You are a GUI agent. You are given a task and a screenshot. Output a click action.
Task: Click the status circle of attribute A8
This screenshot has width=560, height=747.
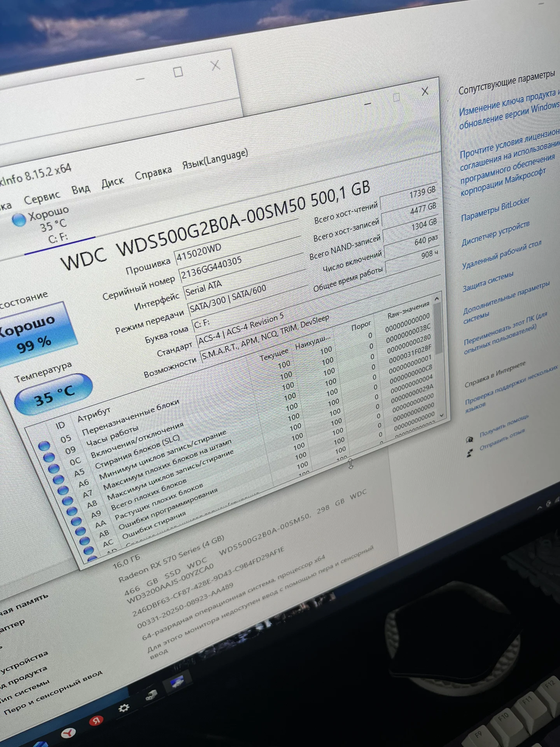(x=72, y=511)
